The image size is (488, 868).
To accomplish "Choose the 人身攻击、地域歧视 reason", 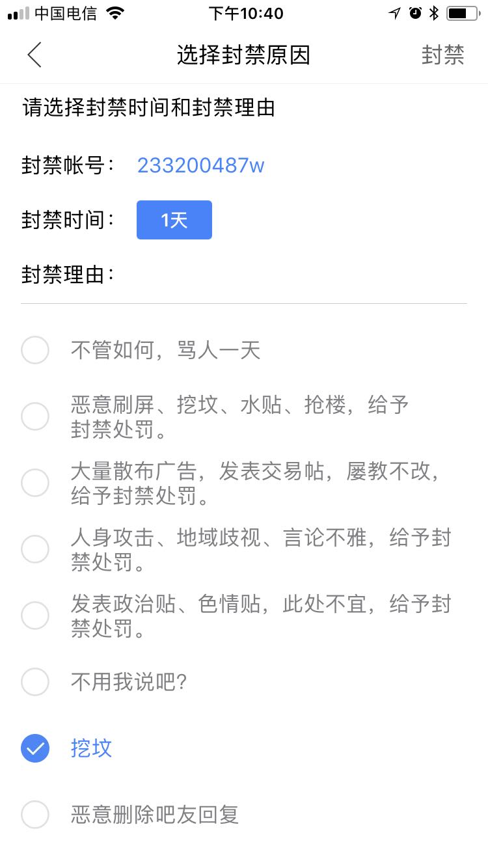I will 35,549.
